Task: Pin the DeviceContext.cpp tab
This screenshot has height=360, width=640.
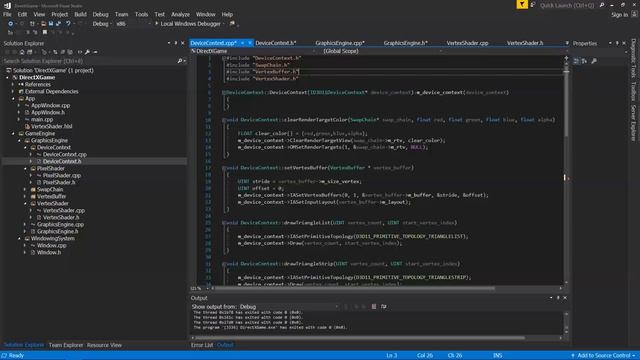Action: pos(242,43)
